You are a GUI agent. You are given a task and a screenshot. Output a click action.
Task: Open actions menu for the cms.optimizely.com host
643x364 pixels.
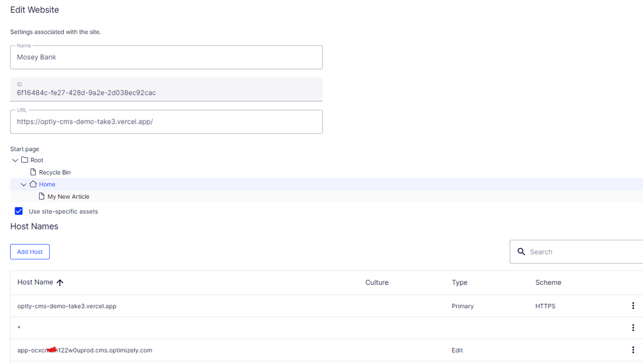(633, 350)
